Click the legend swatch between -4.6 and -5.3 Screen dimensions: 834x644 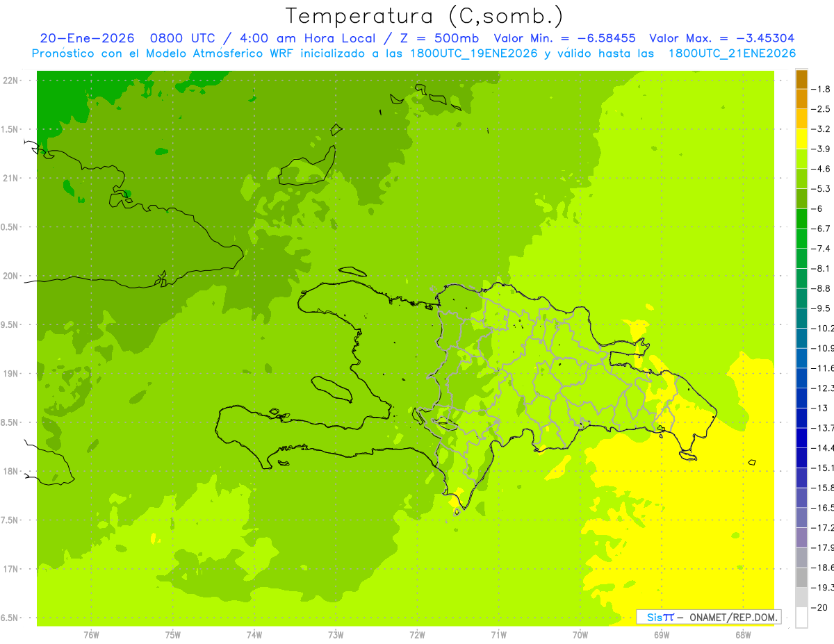(x=801, y=179)
